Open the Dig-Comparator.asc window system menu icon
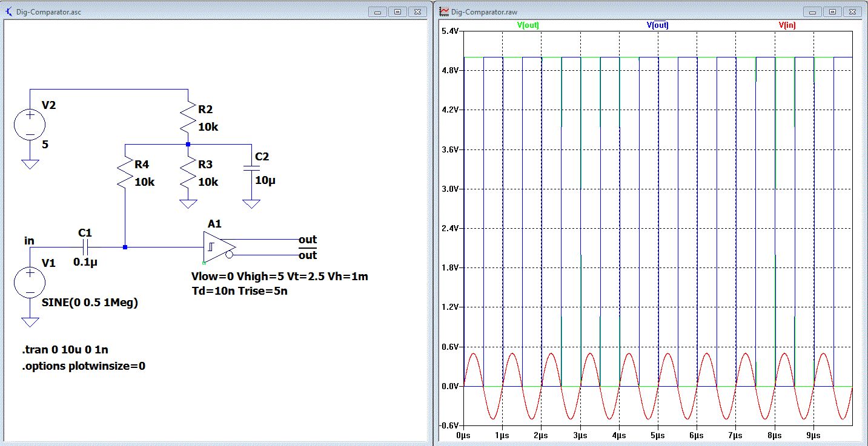The image size is (868, 446). click(8, 11)
